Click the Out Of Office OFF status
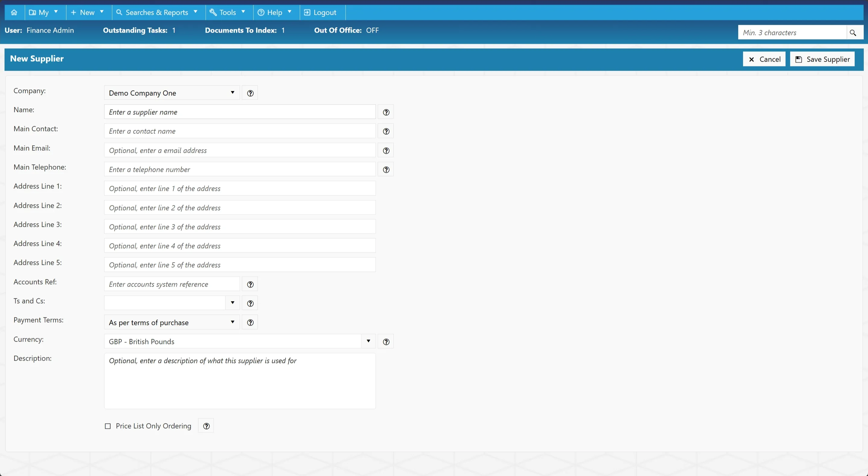 pyautogui.click(x=372, y=30)
